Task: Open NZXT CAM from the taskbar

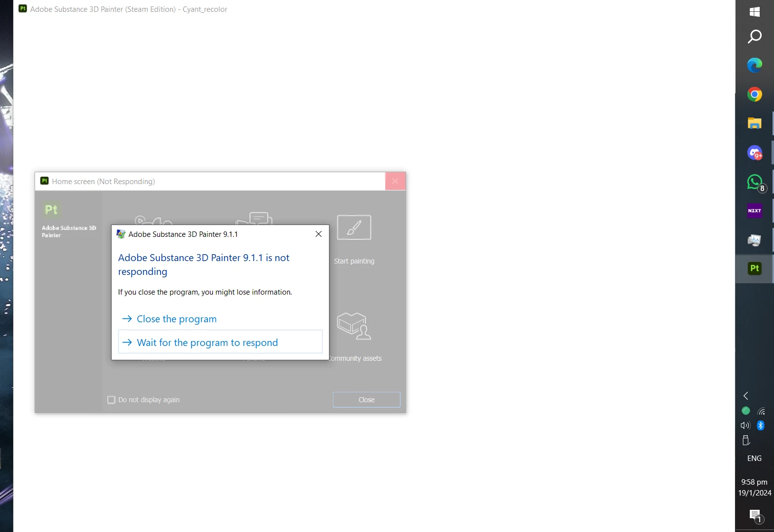Action: click(754, 211)
